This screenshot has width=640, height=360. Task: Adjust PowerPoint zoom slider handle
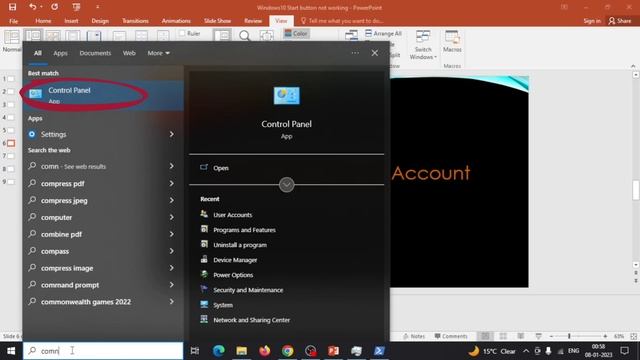[569, 336]
